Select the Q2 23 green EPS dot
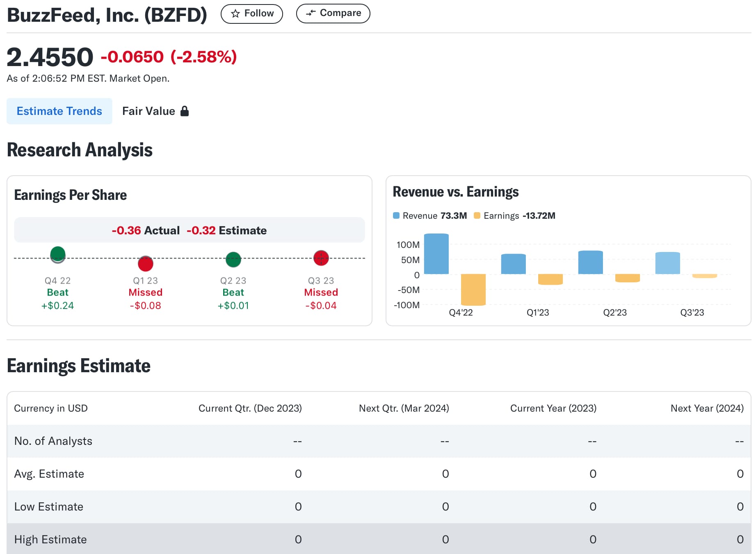756x554 pixels. [233, 259]
